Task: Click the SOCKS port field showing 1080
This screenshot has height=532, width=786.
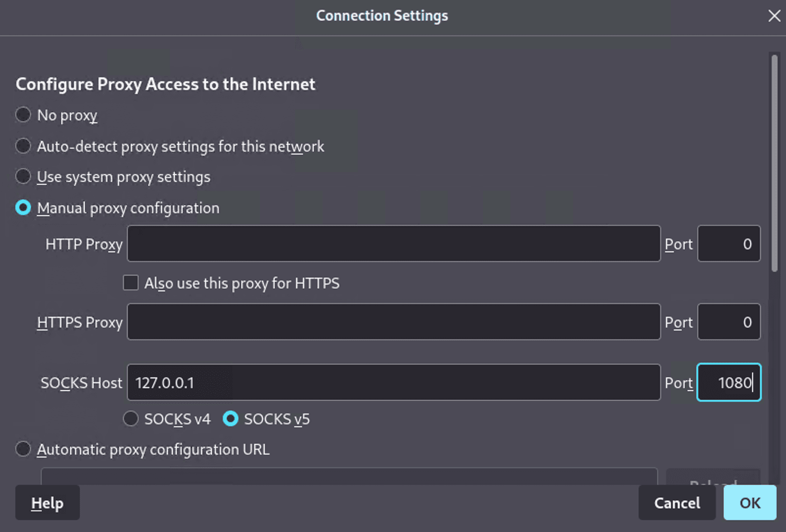Action: [x=729, y=382]
